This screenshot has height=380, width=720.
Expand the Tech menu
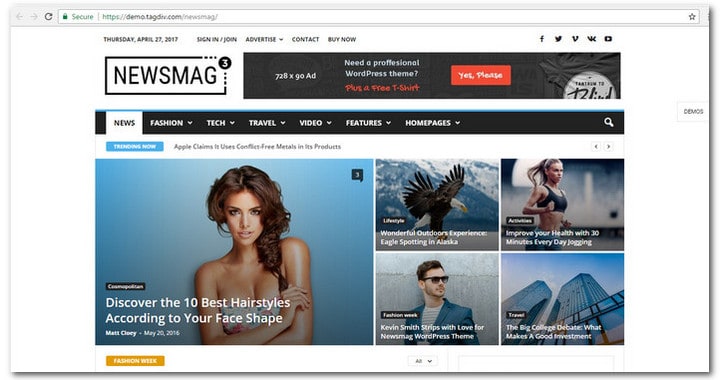pyautogui.click(x=220, y=123)
